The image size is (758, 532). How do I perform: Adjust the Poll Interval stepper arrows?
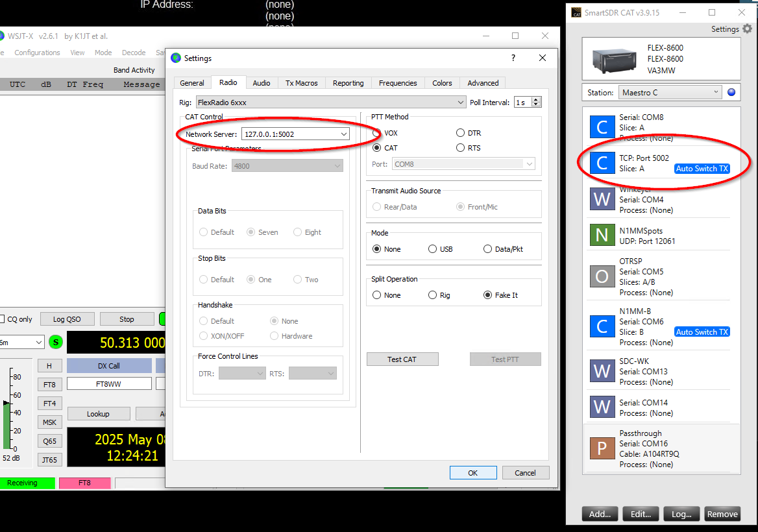[x=535, y=102]
